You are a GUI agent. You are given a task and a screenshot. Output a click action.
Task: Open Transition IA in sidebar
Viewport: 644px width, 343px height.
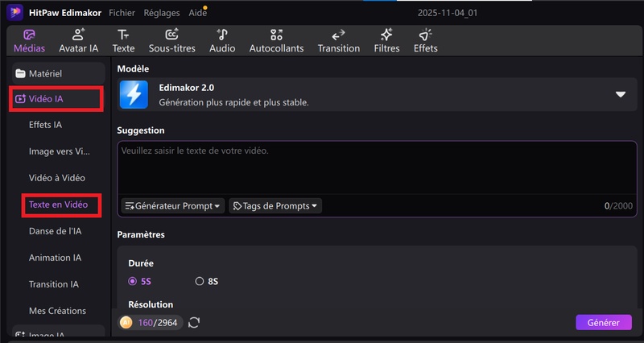(54, 284)
